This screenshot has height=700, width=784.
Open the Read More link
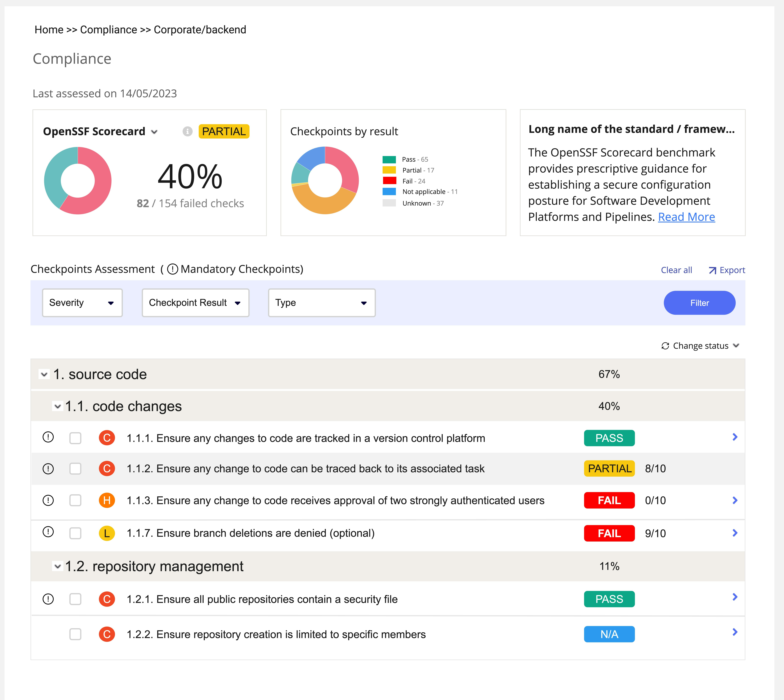coord(686,217)
